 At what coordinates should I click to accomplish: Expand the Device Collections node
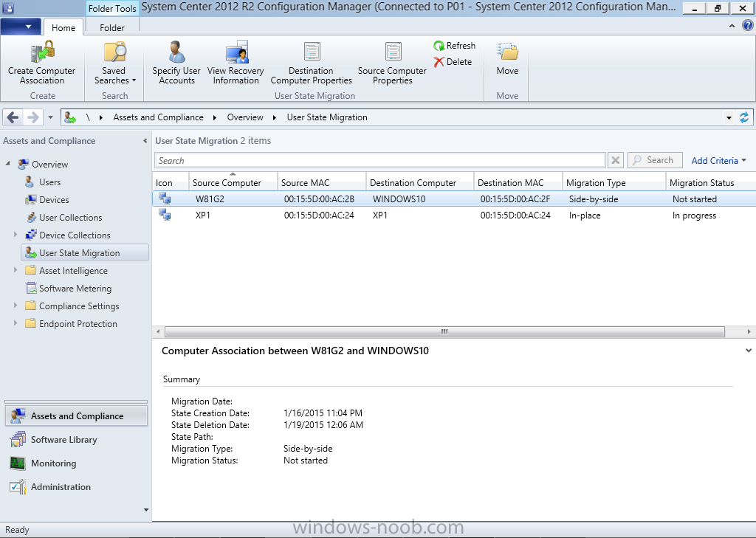pos(16,235)
